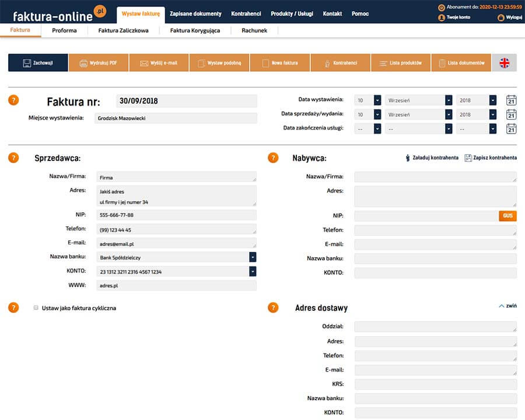Click Faktura nr input field
The width and height of the screenshot is (525, 420).
tap(187, 101)
